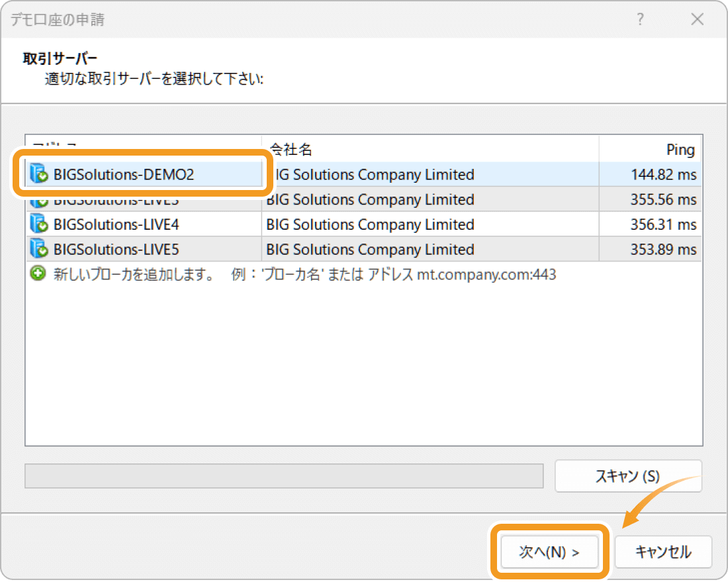Select the BIGSolutions-LIVE5 server row
This screenshot has width=728, height=584.
click(364, 250)
